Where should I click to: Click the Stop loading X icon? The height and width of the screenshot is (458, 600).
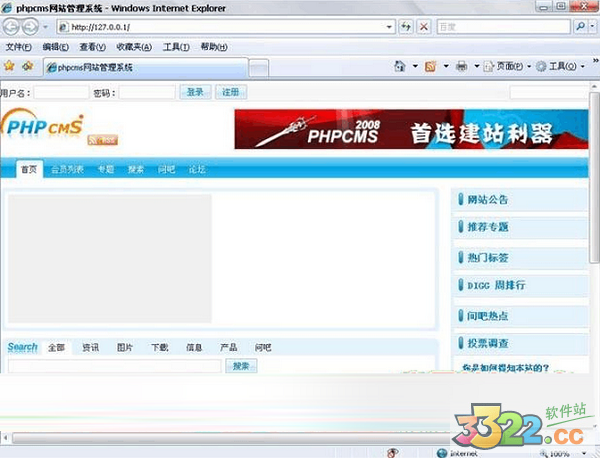[425, 26]
